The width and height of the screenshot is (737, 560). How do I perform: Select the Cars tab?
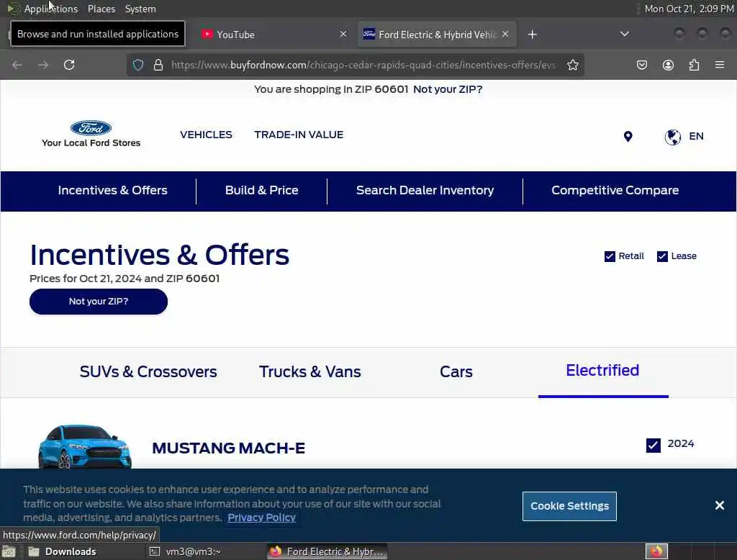(x=456, y=372)
